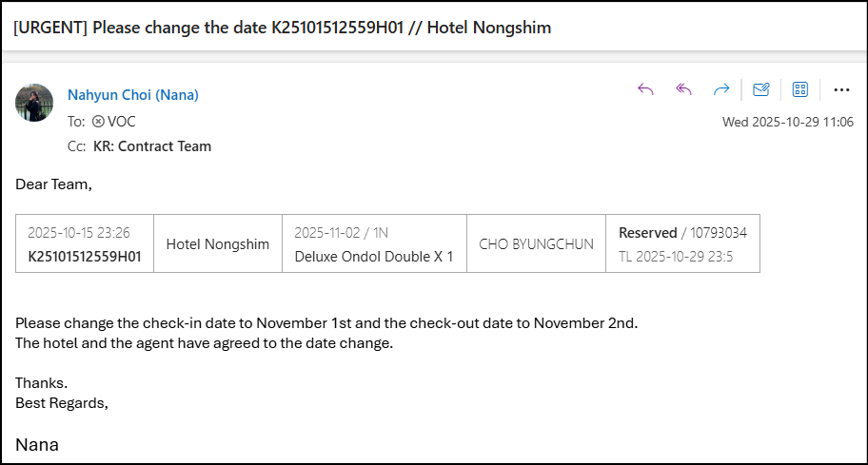Click the email subject line
This screenshot has height=465, width=868.
pos(282,28)
